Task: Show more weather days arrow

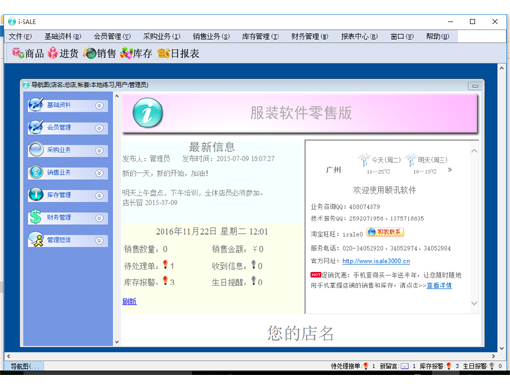Action: click(450, 170)
